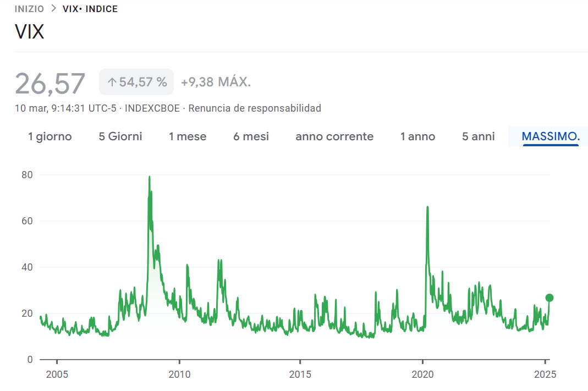Click the breadcrumb chevron separator

[53, 9]
